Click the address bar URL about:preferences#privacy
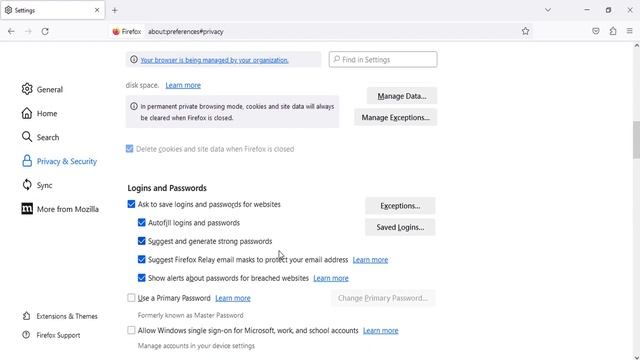 [x=186, y=31]
